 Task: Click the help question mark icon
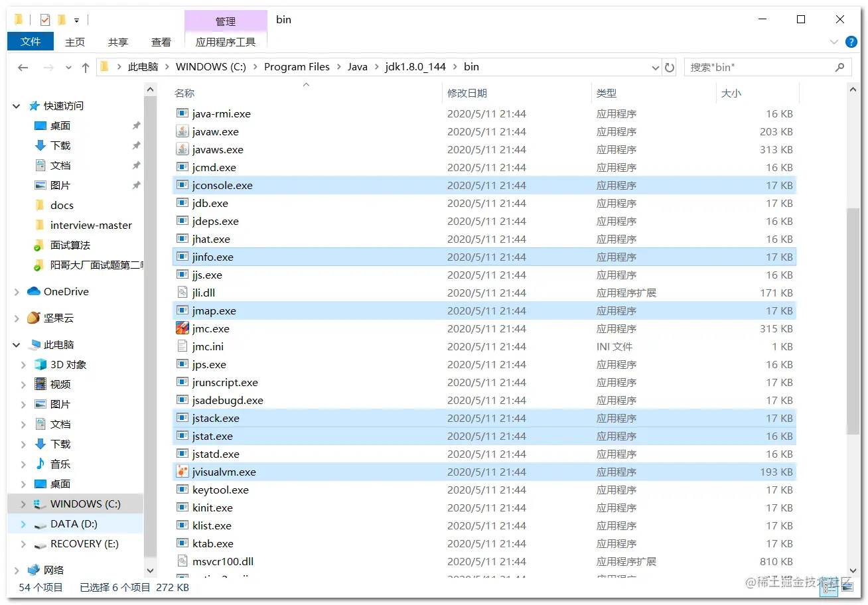coord(851,42)
